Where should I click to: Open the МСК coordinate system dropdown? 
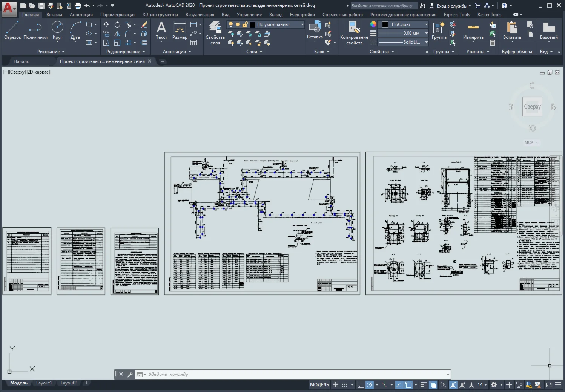[x=532, y=142]
